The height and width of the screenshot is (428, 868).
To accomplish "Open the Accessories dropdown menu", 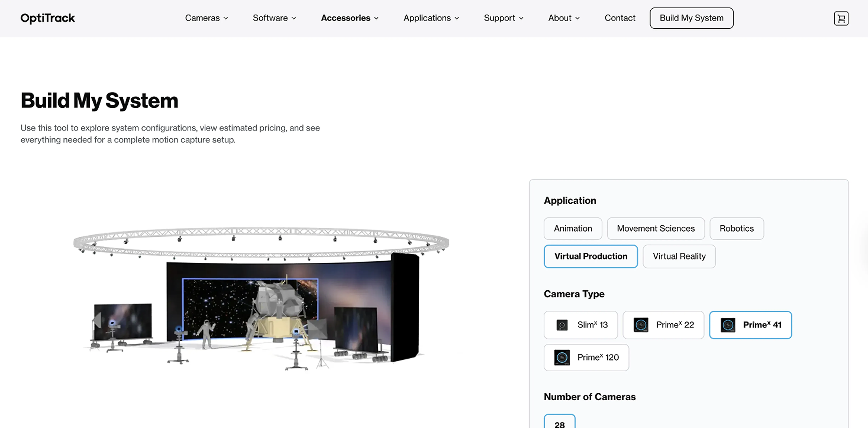I will tap(349, 18).
